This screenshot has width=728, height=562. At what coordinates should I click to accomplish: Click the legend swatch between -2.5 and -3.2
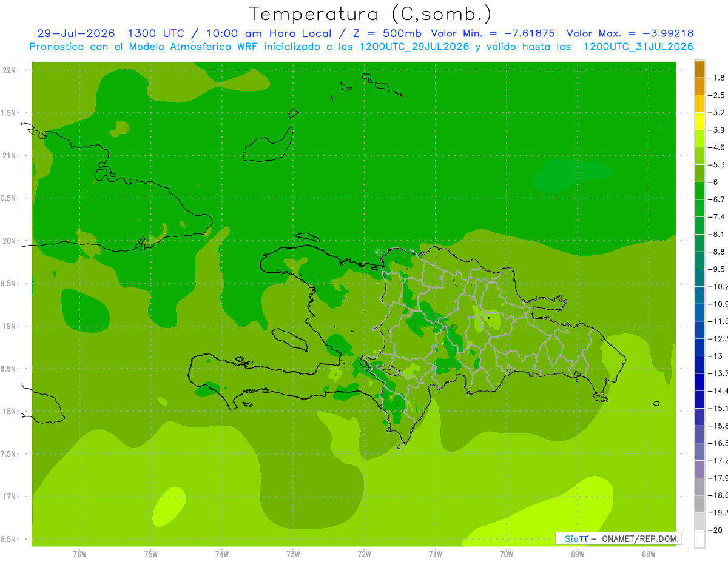coord(699,104)
